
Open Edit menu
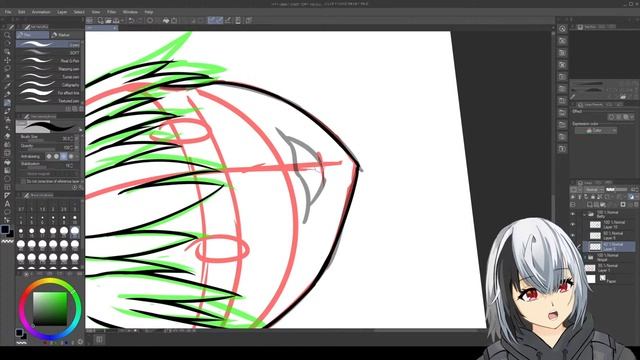[22, 12]
